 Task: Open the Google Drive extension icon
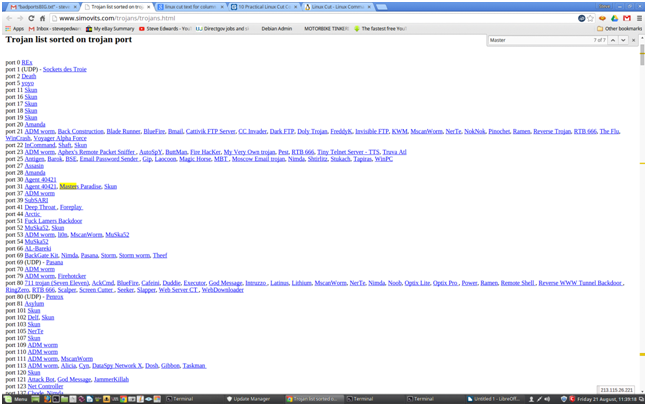pyautogui.click(x=615, y=18)
